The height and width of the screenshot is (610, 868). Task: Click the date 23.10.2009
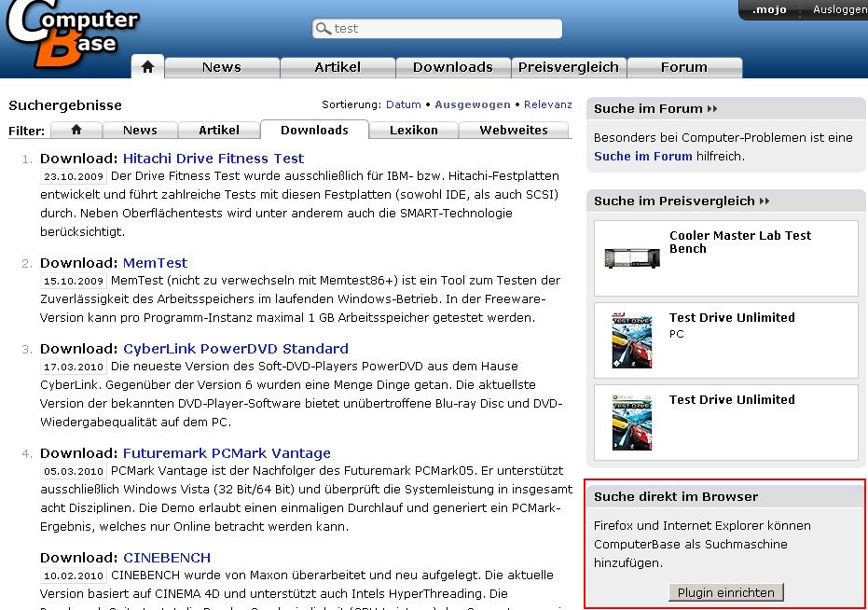click(74, 176)
